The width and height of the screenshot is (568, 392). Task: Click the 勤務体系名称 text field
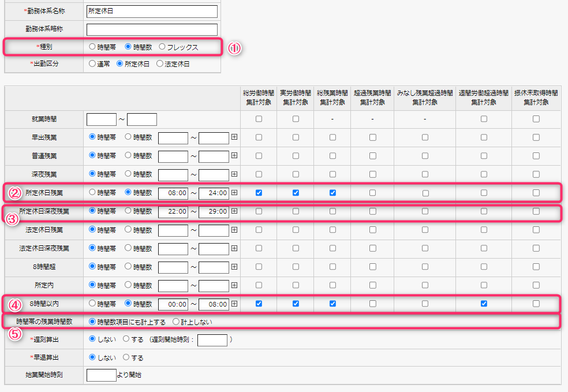(x=152, y=12)
